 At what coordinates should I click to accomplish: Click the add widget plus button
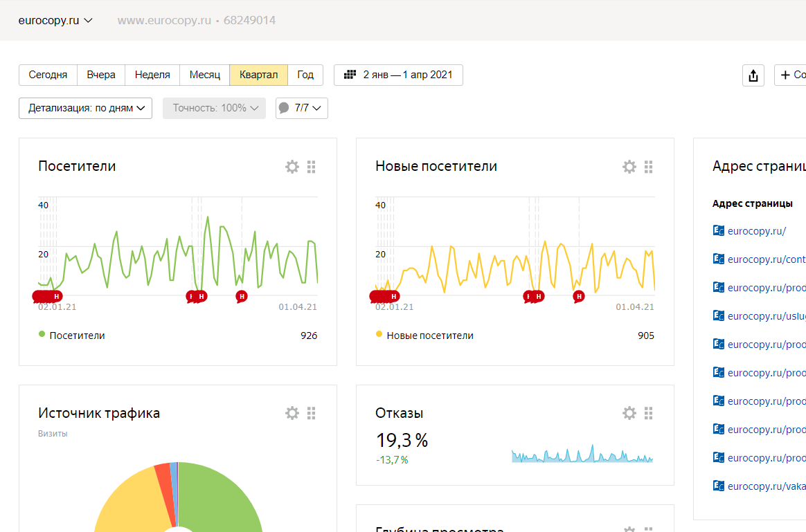coord(791,75)
